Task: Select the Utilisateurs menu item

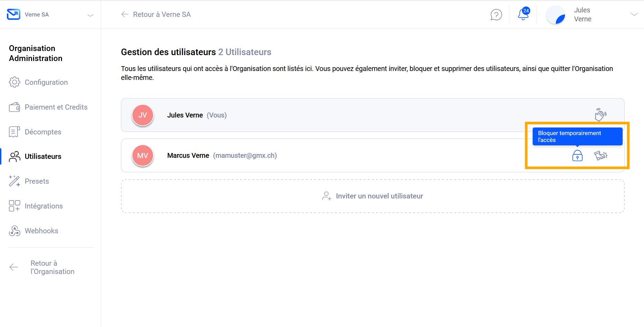Action: coord(43,156)
